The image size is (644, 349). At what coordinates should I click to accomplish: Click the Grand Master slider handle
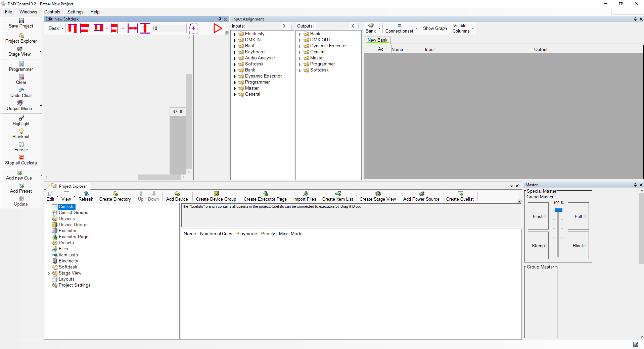(x=558, y=210)
